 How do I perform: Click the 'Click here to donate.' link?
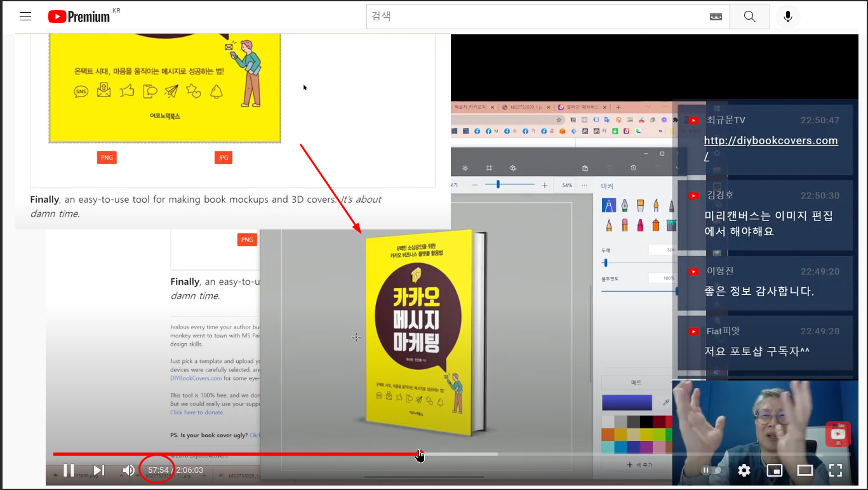tap(197, 412)
